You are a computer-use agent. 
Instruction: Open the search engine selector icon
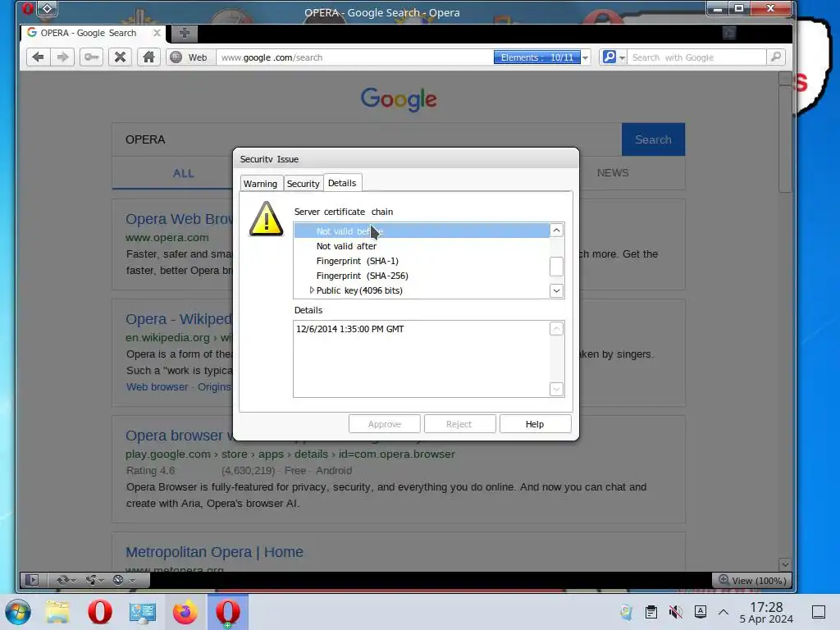click(x=614, y=57)
